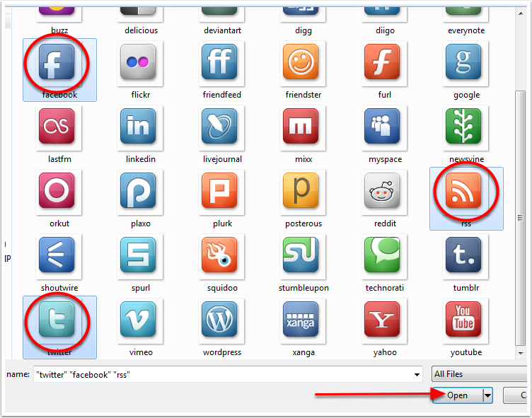Select the newsvine icon file
The height and width of the screenshot is (418, 532).
click(464, 126)
